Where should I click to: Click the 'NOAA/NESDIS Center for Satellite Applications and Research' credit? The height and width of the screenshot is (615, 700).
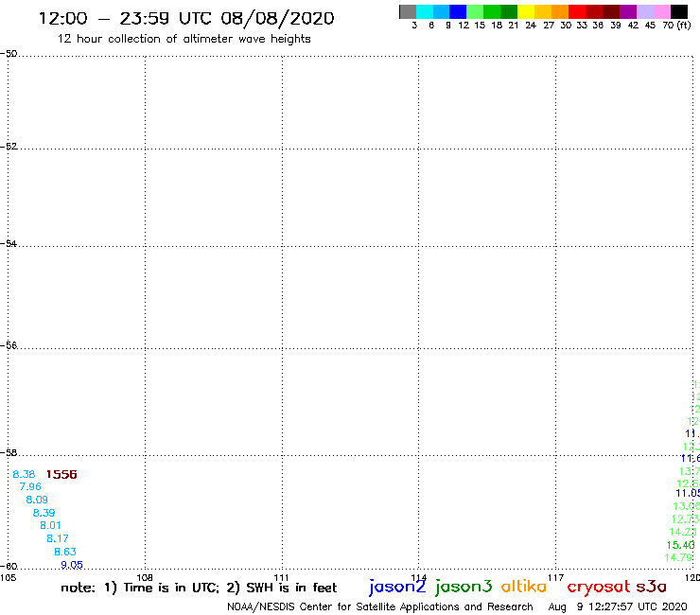point(380,607)
